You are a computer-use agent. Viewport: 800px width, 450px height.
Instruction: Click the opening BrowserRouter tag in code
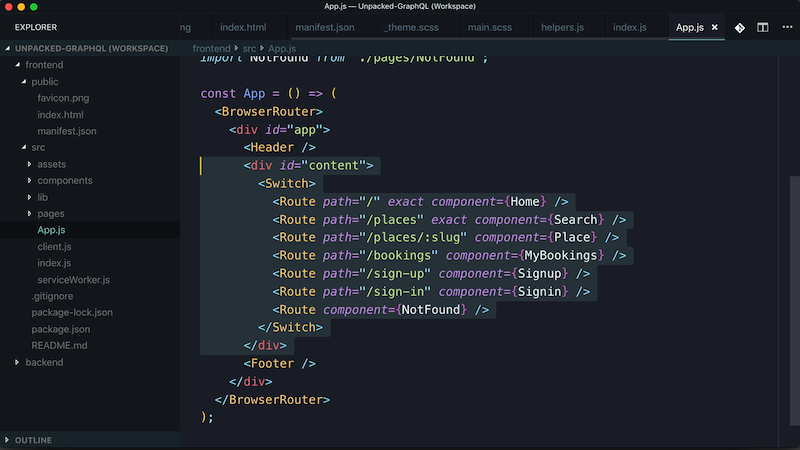click(268, 112)
